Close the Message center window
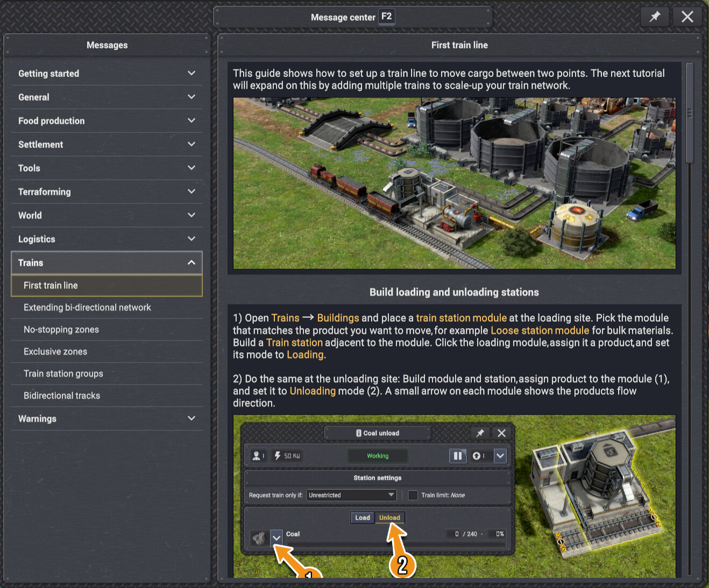The width and height of the screenshot is (709, 588). 687,17
